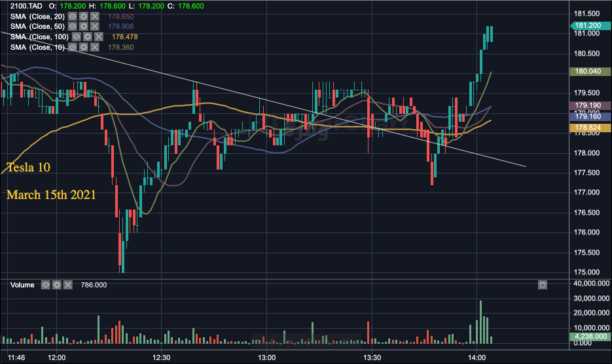Click the SMA (Close, 100) label
Viewport: 612px width, 364px height.
click(39, 37)
